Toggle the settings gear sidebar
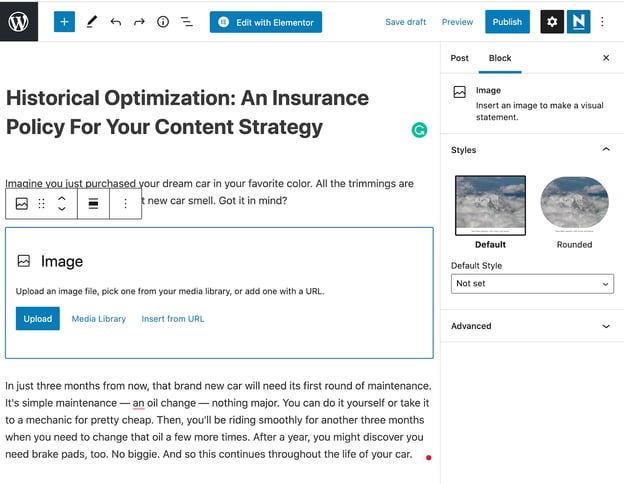 [x=552, y=21]
